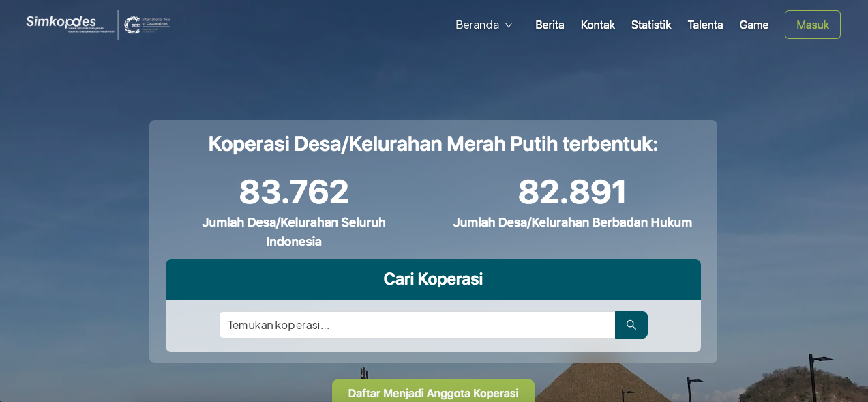
Task: Click Daftar Menjadi Anggota Koperasi button
Action: coord(433,393)
